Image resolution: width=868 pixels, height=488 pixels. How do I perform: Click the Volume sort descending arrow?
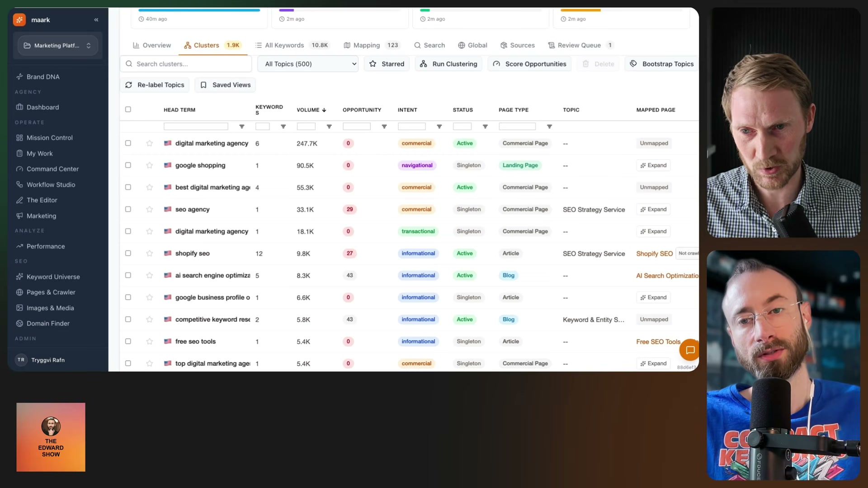coord(324,110)
